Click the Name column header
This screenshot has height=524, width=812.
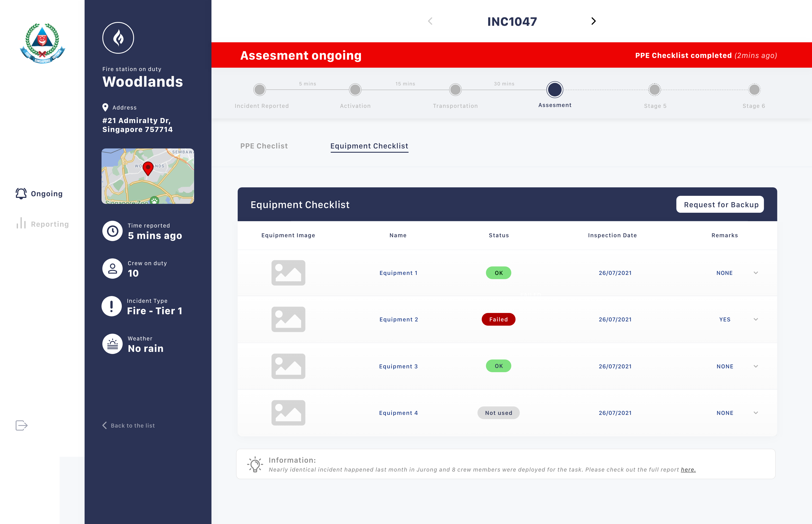398,235
